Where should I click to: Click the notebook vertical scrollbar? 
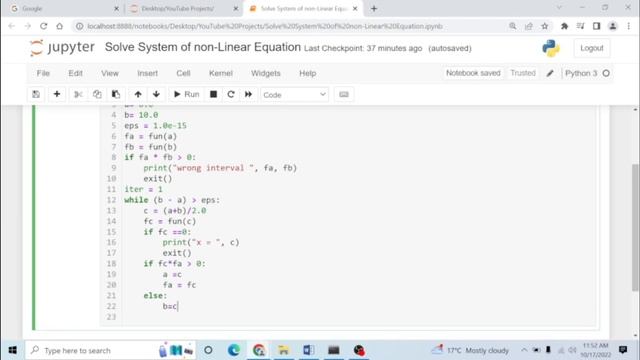(636, 227)
